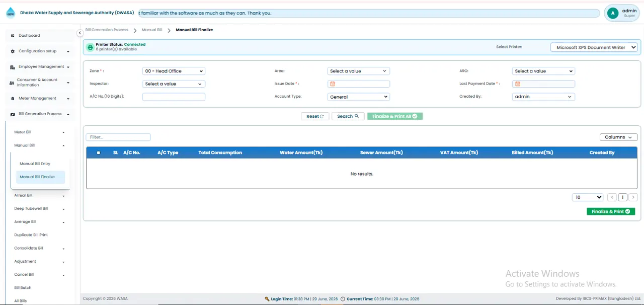Click the Sewer Amount(Tk) column header
Screen dimensions: 644x305
(x=381, y=152)
